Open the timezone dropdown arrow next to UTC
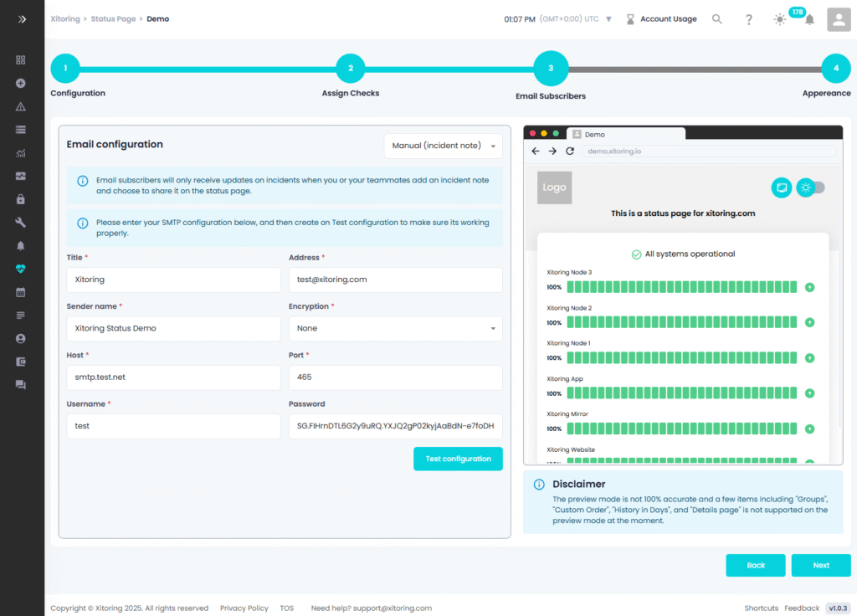Screen dimensions: 857x616 [608, 20]
